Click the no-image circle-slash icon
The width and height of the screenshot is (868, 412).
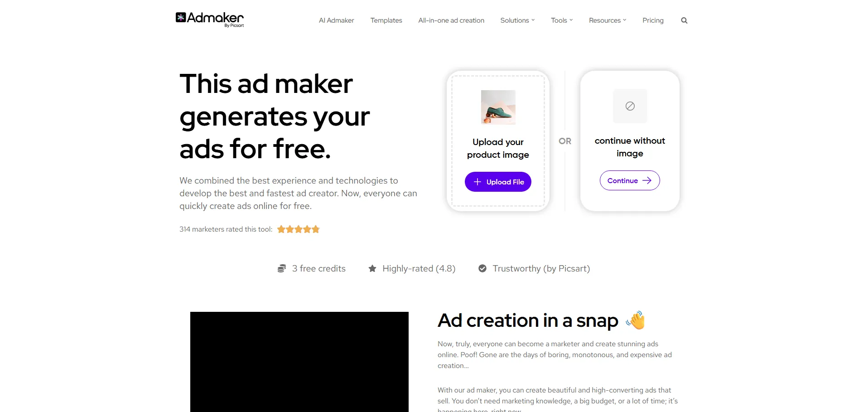(x=630, y=106)
